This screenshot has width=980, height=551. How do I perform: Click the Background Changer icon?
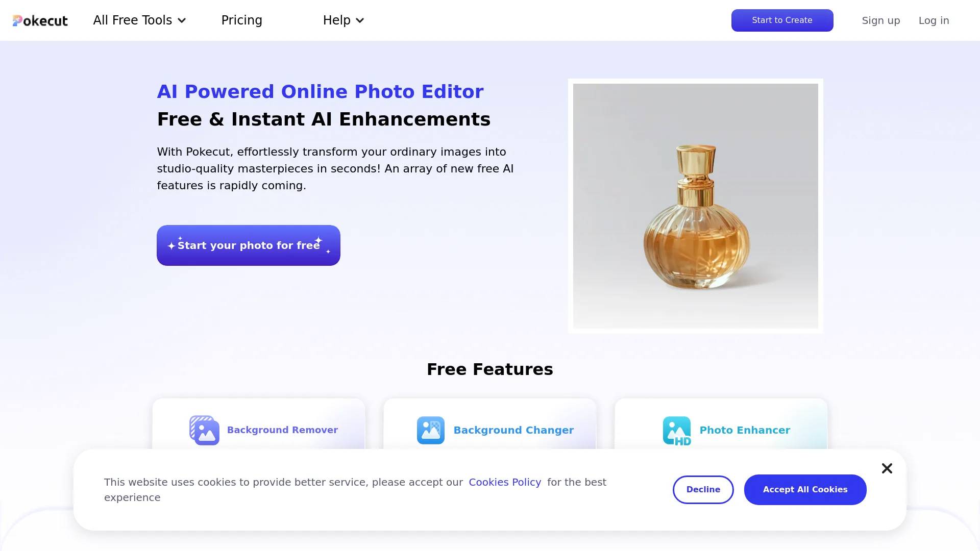tap(431, 429)
